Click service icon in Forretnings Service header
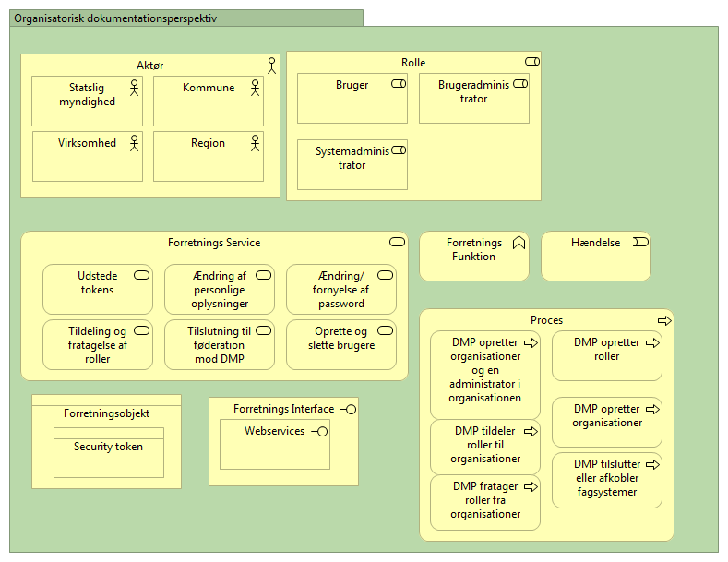 pyautogui.click(x=397, y=242)
